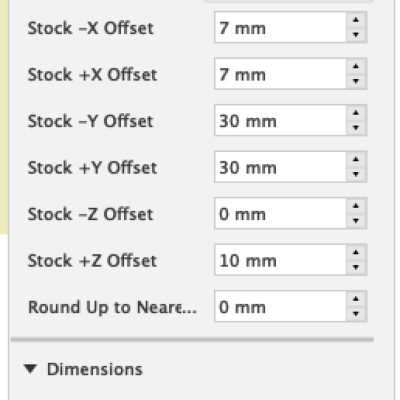
Task: Decrease Stock +Z Offset with down arrow
Action: 356,267
